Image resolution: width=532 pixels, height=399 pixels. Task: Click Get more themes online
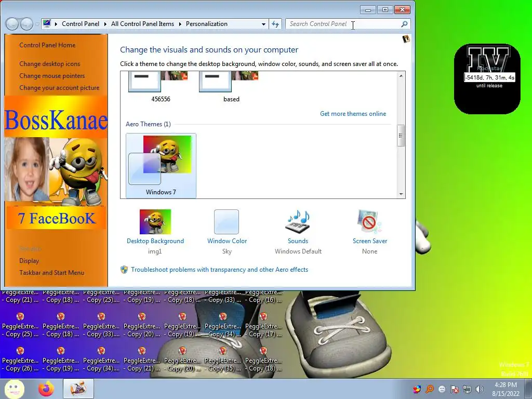coord(353,114)
